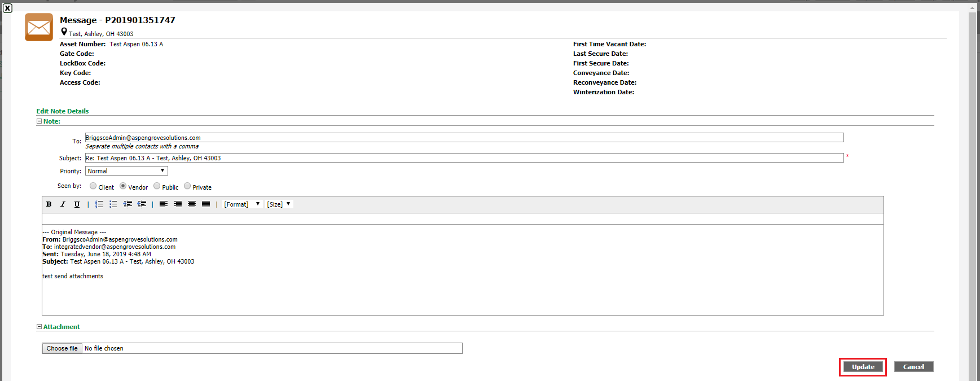This screenshot has width=980, height=381.
Task: Click the original 'From: BriggscoAdmin' line
Action: coord(110,239)
